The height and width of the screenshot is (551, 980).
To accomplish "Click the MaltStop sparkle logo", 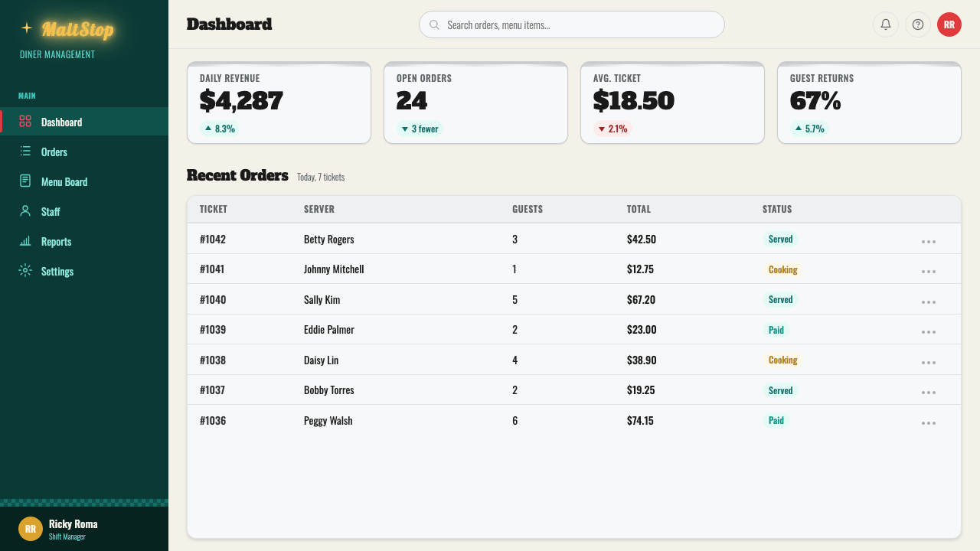I will [27, 28].
